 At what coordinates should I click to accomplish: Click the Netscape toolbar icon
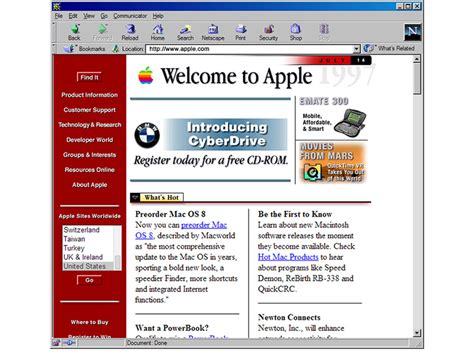pos(213,32)
